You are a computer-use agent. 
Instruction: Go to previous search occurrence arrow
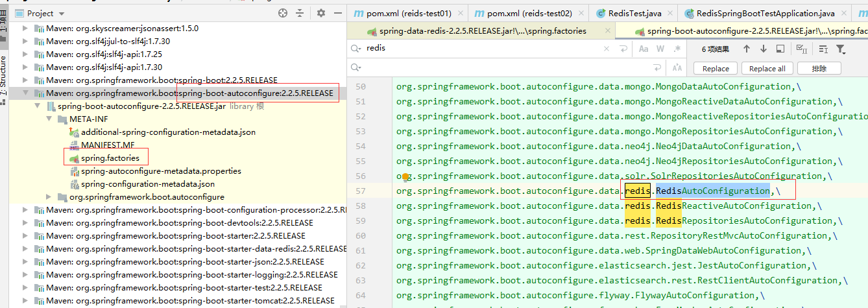coord(747,49)
